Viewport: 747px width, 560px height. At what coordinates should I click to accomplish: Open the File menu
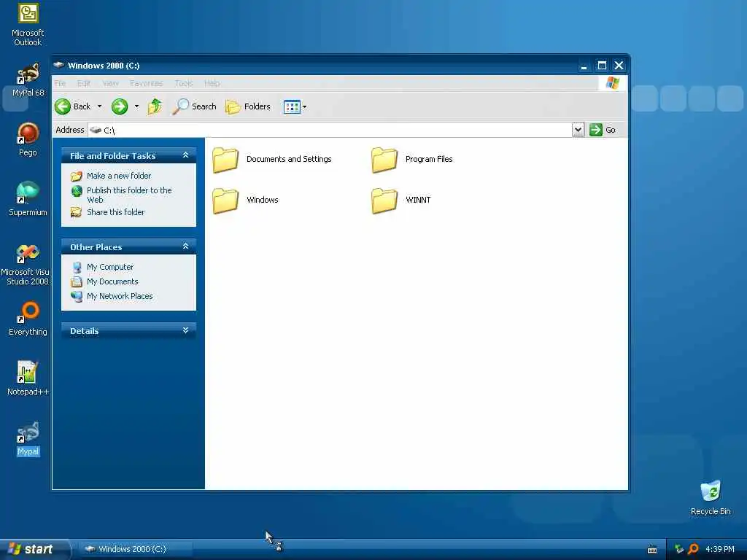click(x=60, y=83)
